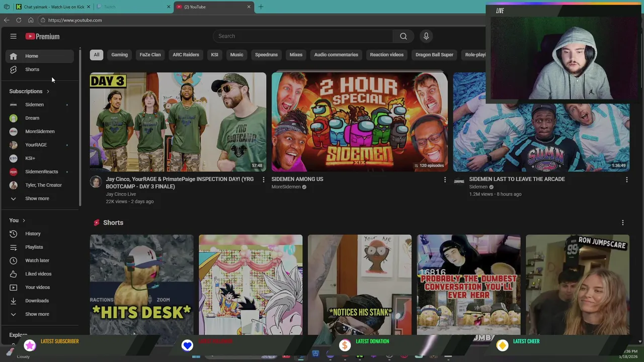Screen dimensions: 644x362
Task: Open Jay Cinco Live channel avatar
Action: [96, 182]
